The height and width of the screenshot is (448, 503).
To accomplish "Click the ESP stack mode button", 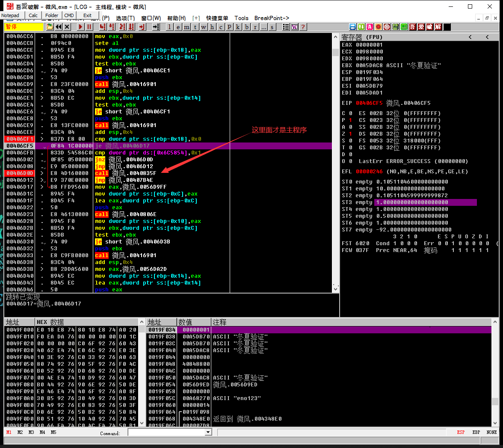I will [461, 432].
